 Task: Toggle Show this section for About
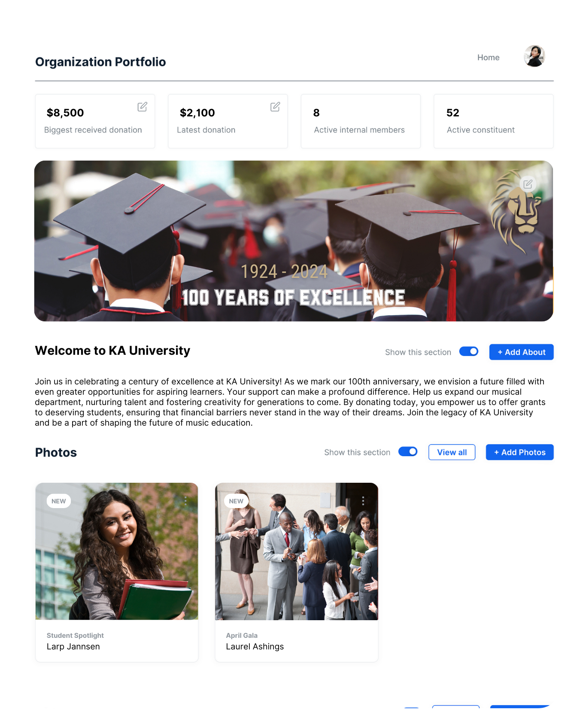point(469,351)
